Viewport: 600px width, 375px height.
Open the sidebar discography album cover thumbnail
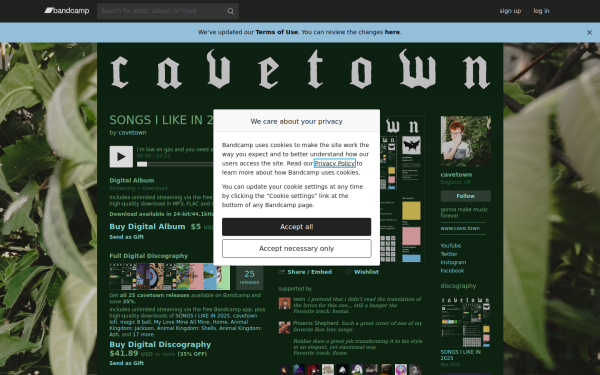click(x=466, y=322)
